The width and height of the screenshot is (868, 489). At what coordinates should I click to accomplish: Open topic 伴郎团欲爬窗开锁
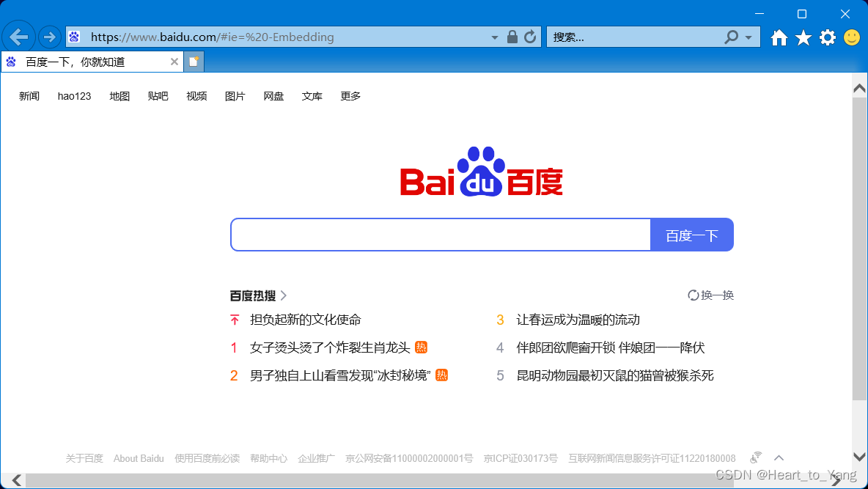(x=611, y=348)
